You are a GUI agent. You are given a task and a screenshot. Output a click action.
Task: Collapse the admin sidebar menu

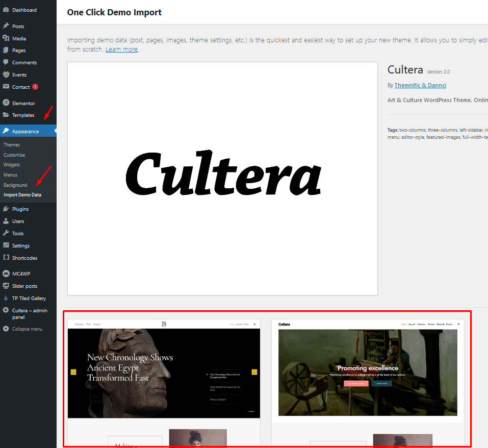pos(27,329)
